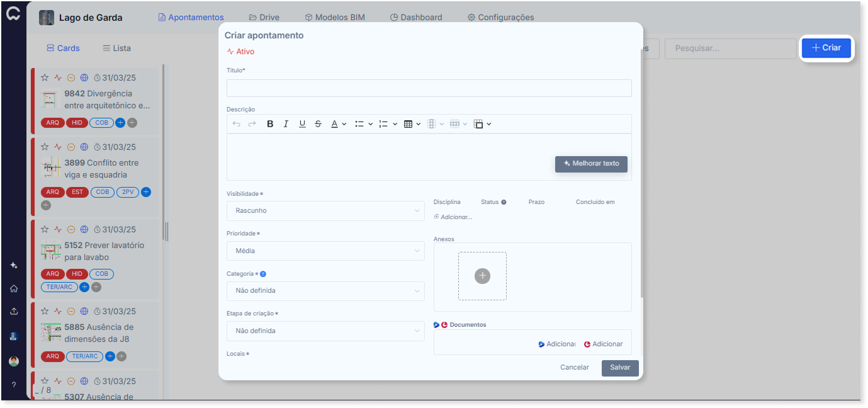The image size is (868, 408).
Task: Cancel the Criar apontamento dialog
Action: 575,368
